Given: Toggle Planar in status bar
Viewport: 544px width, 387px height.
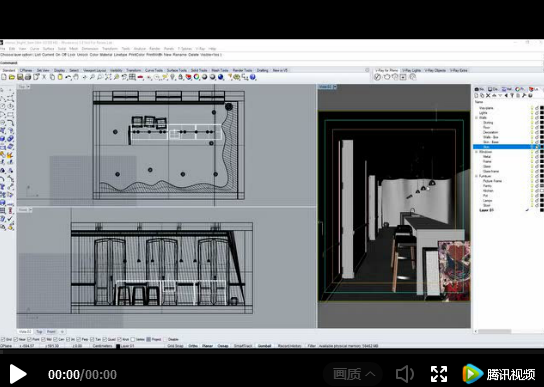Looking at the screenshot, I should point(207,346).
